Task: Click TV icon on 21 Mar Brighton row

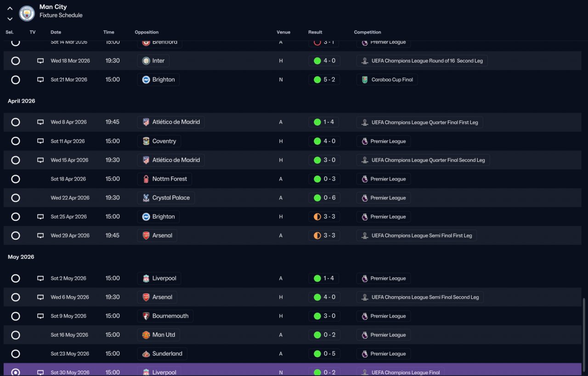Action: (40, 79)
